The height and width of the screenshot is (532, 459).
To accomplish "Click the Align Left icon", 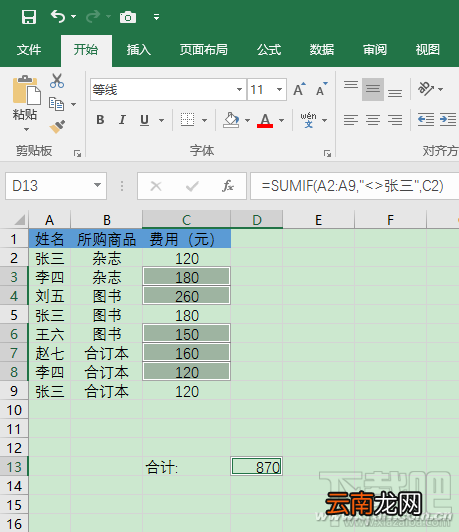I will pyautogui.click(x=351, y=120).
